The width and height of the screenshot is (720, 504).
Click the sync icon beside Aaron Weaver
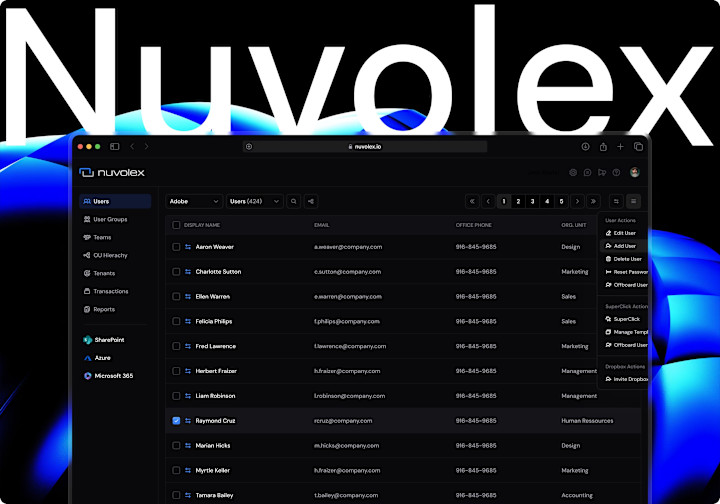click(x=188, y=247)
